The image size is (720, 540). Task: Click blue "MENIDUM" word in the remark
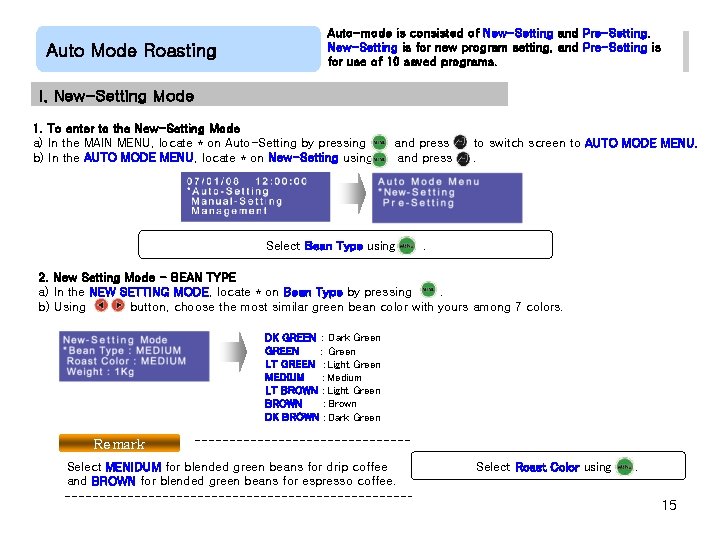(x=133, y=467)
